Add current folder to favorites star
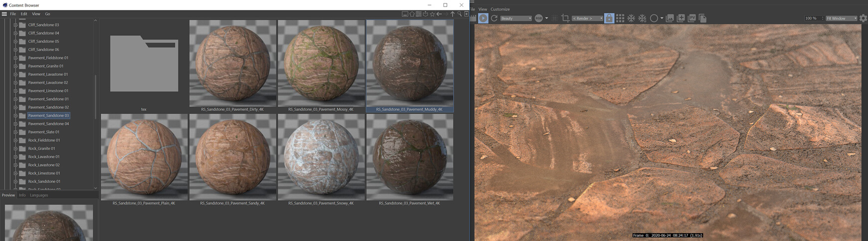Viewport: 868px width, 241px height. pos(433,14)
